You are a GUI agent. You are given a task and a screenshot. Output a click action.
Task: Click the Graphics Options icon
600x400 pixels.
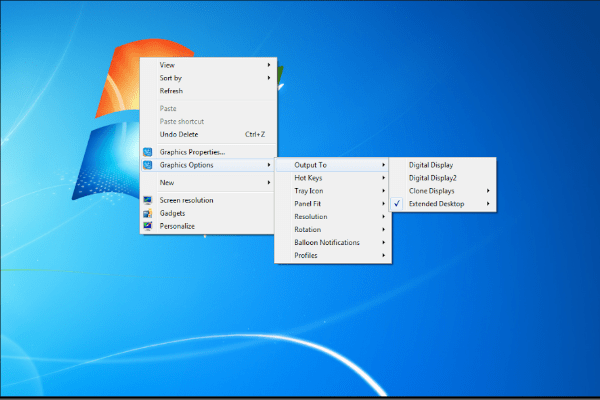click(x=147, y=165)
